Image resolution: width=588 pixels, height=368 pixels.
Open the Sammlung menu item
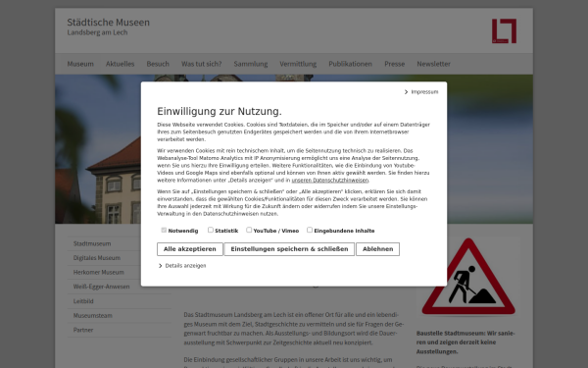251,64
